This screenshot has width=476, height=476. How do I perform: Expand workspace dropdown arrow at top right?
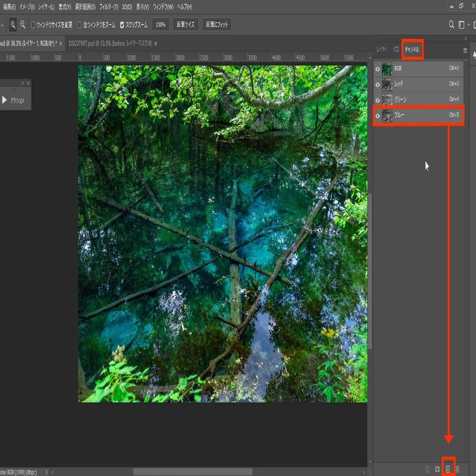pyautogui.click(x=468, y=25)
